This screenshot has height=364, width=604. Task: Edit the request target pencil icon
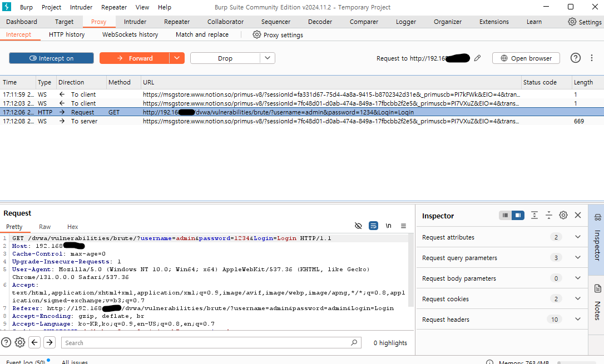point(477,58)
